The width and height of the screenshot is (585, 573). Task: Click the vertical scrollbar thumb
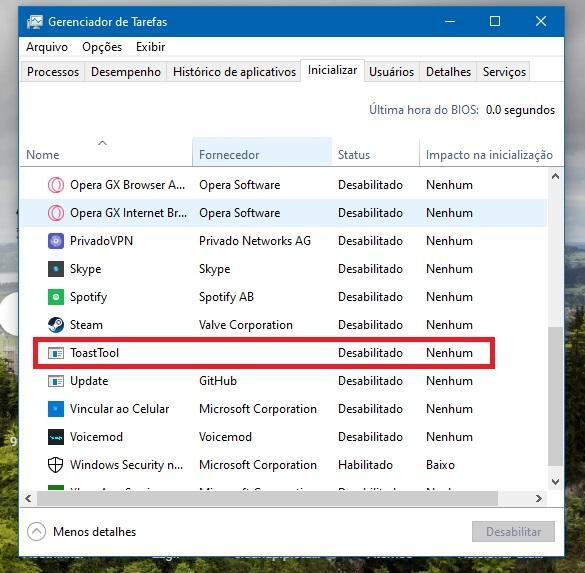(555, 396)
